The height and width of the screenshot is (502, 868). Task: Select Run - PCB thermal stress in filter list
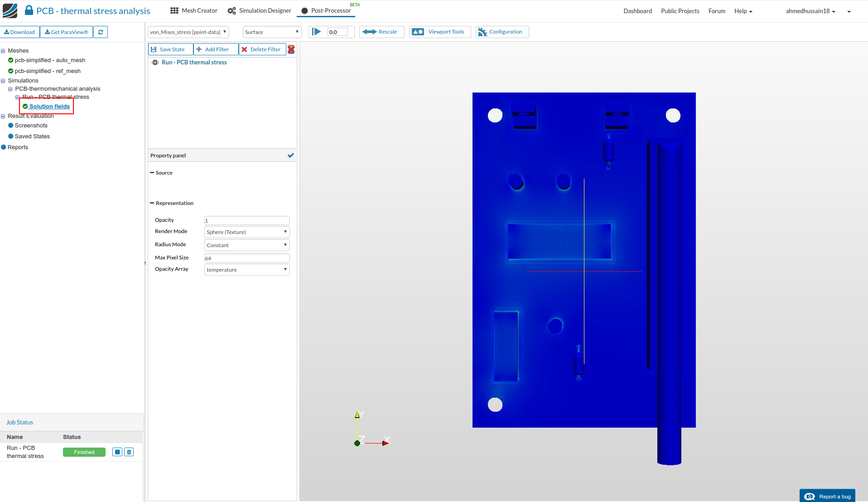(194, 63)
